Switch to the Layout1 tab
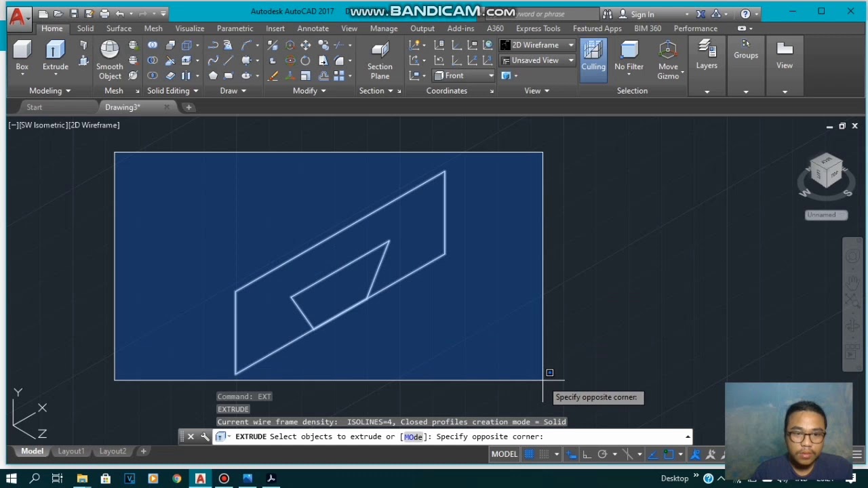Image resolution: width=868 pixels, height=488 pixels. point(71,451)
